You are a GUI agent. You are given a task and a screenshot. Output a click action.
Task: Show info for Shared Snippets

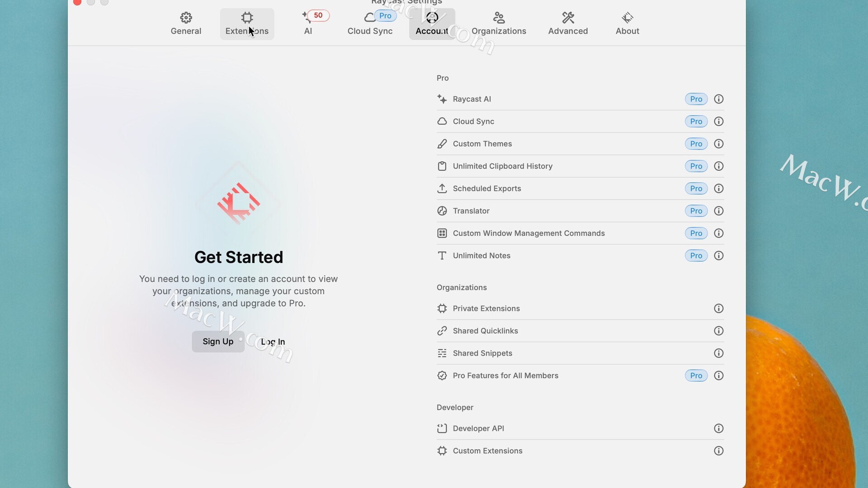pos(718,353)
